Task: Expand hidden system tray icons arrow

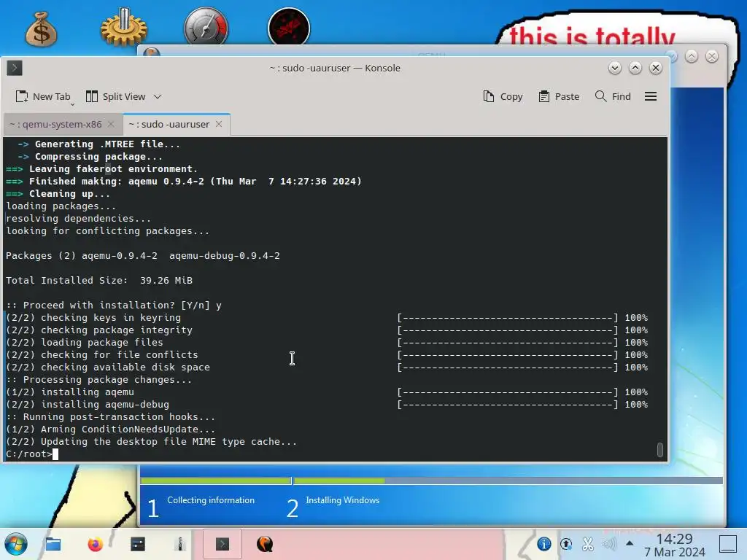Action: point(630,543)
